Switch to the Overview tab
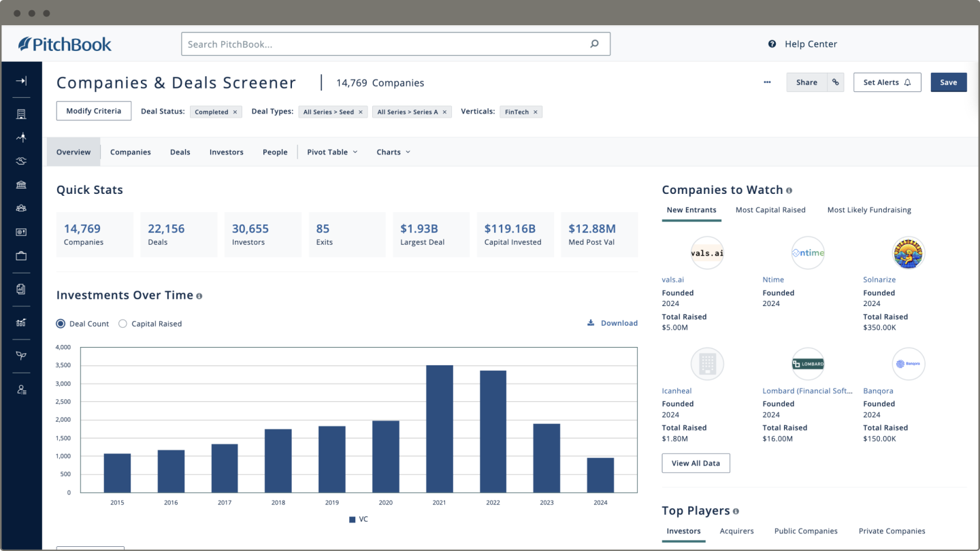Viewport: 980px width, 551px height. pos(73,152)
